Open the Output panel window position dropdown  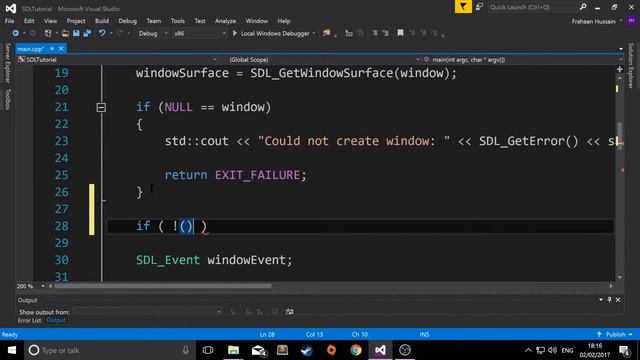601,300
